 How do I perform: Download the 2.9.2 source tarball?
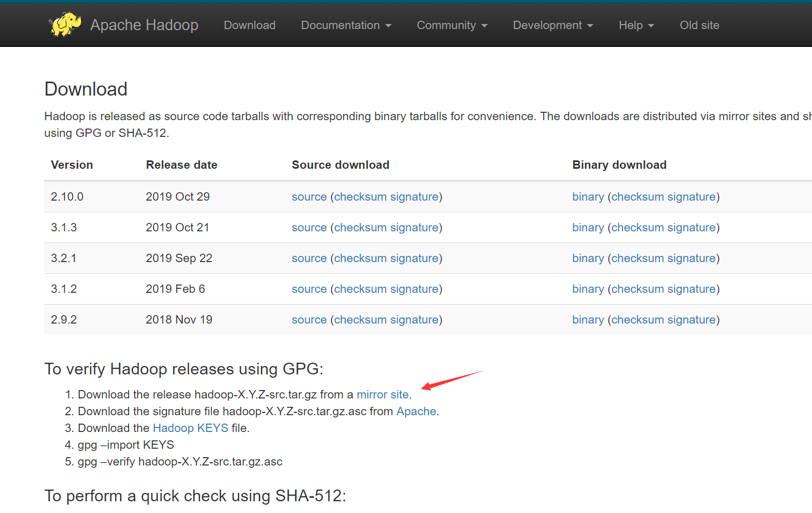(309, 320)
